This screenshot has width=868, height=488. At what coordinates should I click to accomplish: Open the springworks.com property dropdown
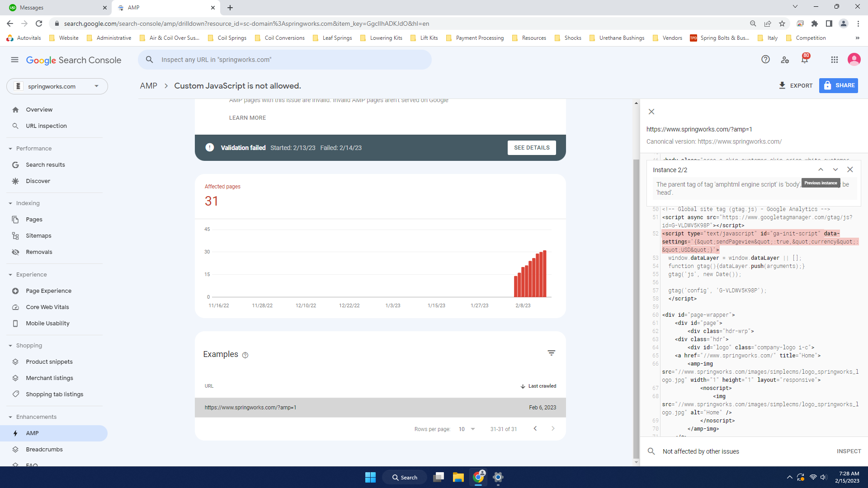click(x=57, y=86)
